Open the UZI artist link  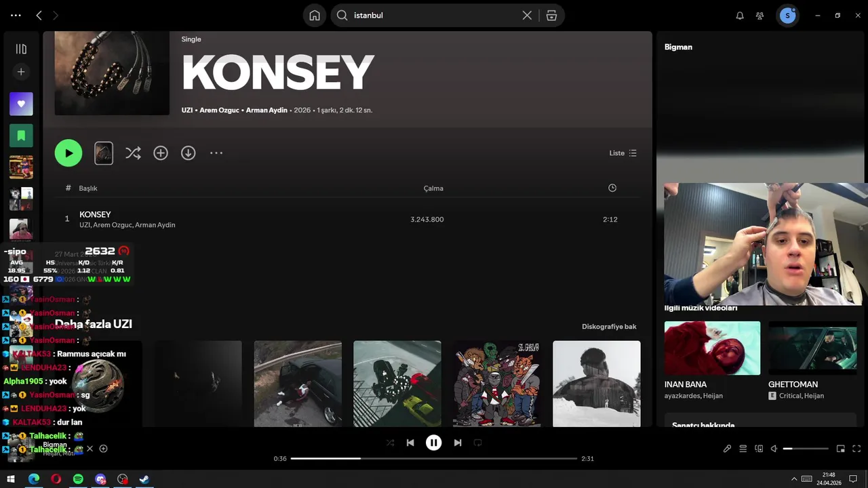187,110
